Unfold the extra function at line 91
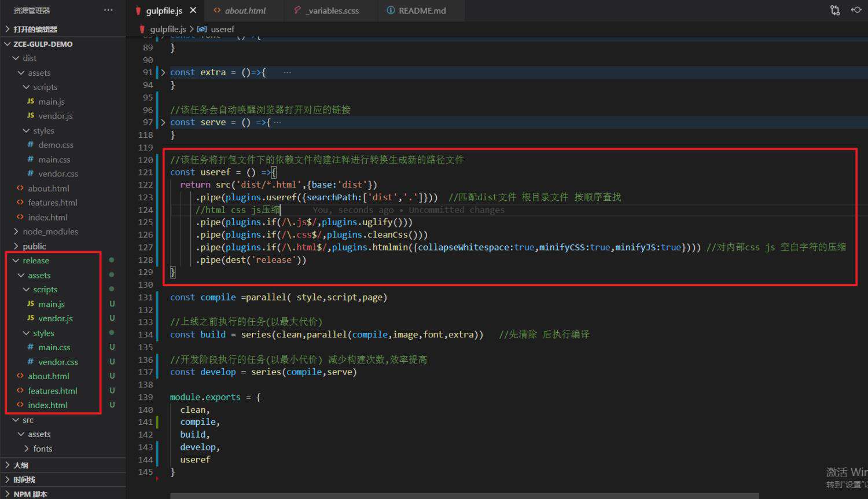The image size is (868, 499). pyautogui.click(x=163, y=72)
